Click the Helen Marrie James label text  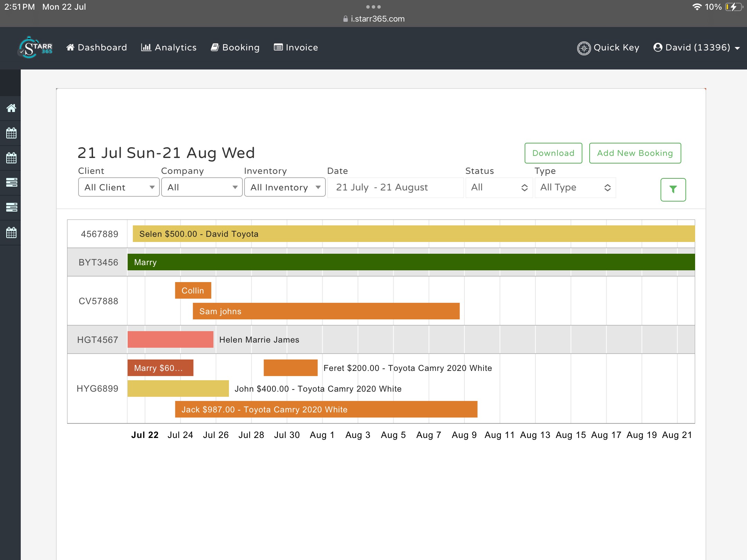pos(259,340)
